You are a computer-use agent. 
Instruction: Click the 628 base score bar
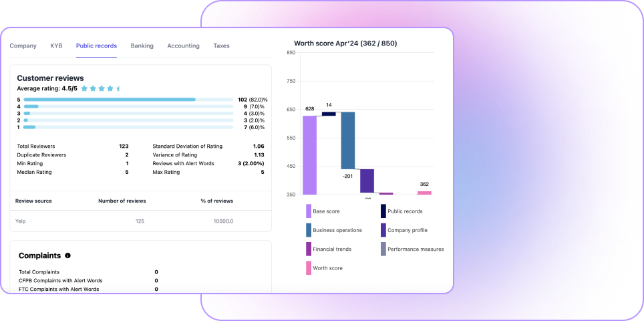[310, 155]
